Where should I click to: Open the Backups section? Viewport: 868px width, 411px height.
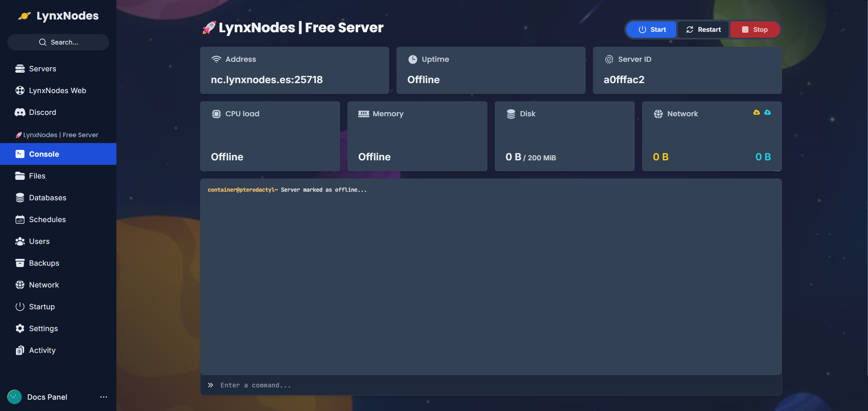[58, 263]
